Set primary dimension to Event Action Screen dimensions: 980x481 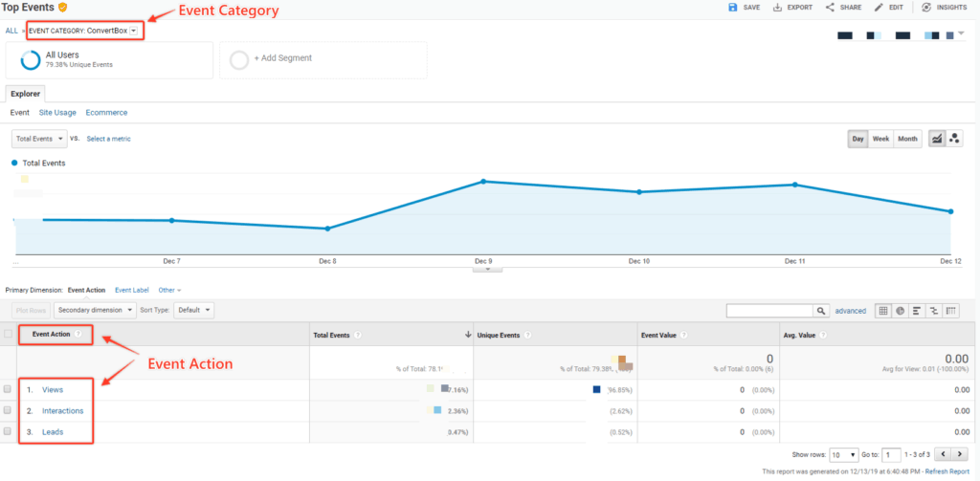click(x=86, y=290)
